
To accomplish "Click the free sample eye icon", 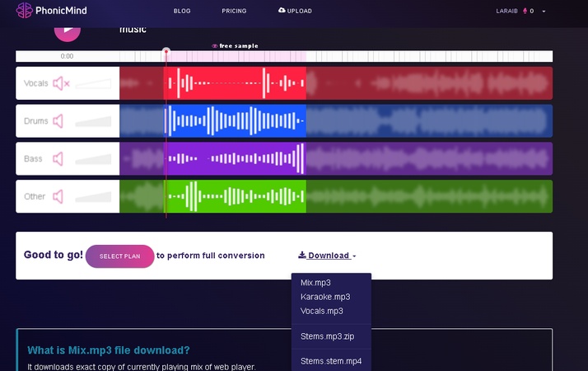I will tap(214, 46).
